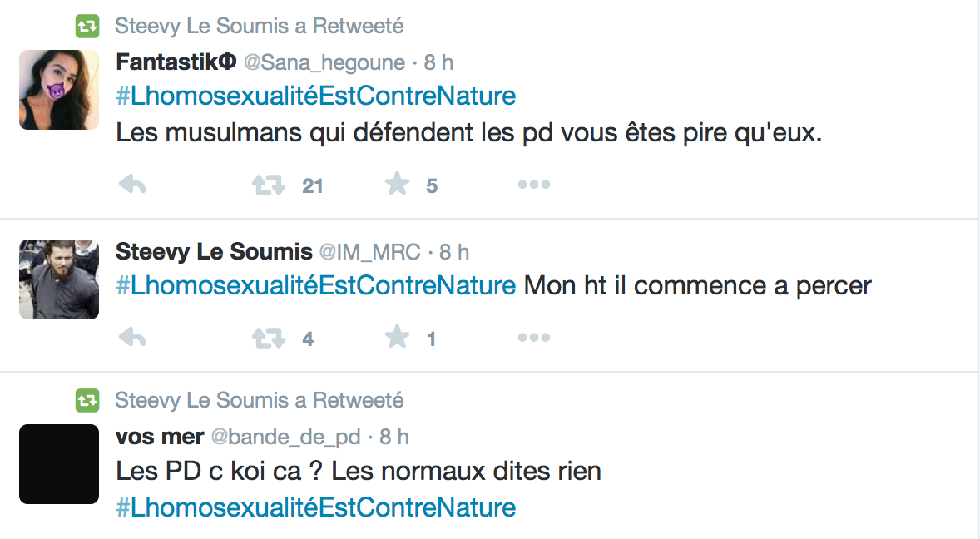This screenshot has height=539, width=980.
Task: Click the hashtag in Fantastik's tweet
Action: [x=316, y=96]
